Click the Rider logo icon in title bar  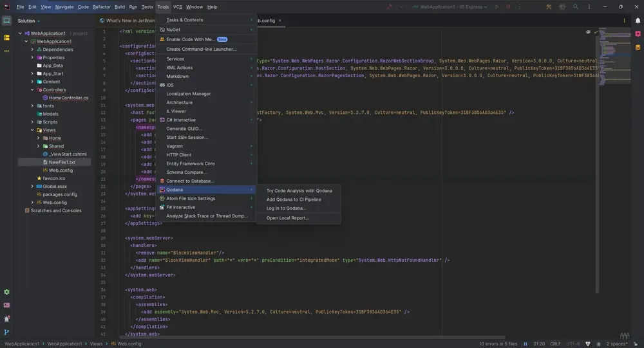(x=6, y=6)
